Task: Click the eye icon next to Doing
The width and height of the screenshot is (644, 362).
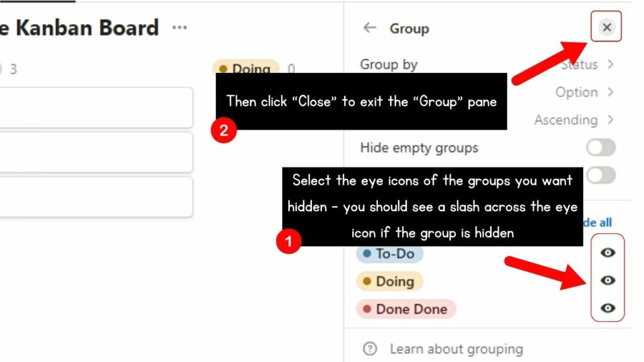Action: click(607, 281)
